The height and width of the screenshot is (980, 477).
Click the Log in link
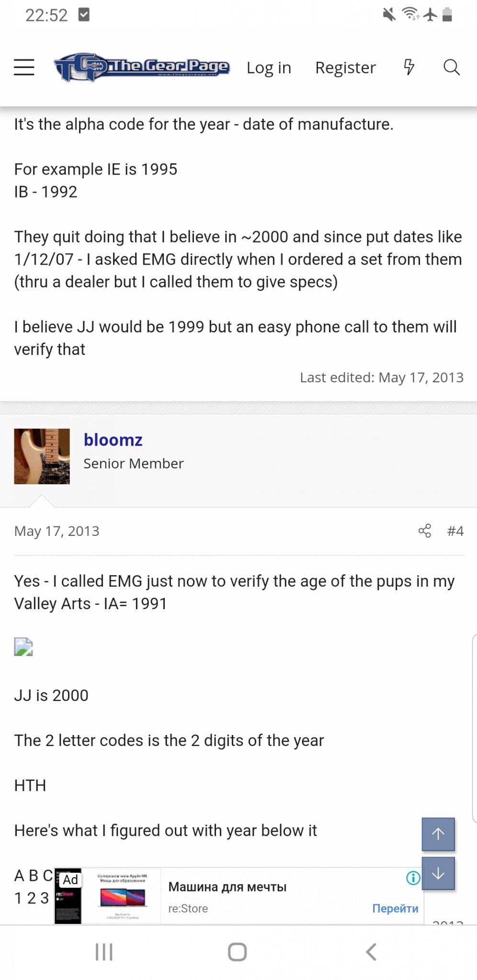click(269, 67)
